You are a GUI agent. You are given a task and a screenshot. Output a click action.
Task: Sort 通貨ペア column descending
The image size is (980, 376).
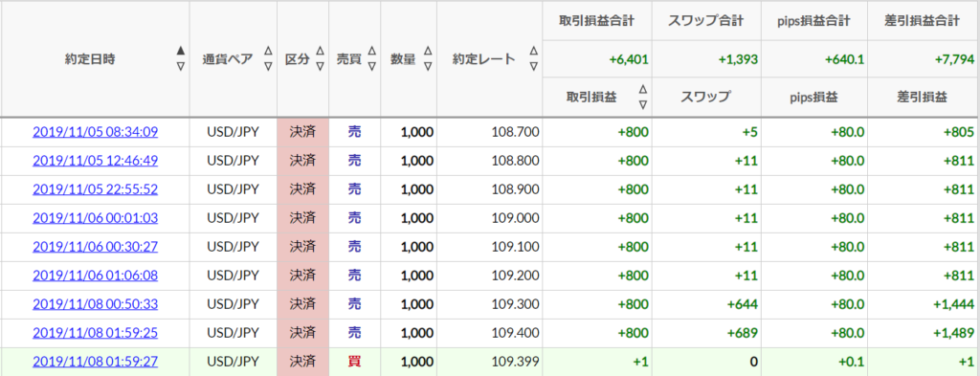[268, 66]
